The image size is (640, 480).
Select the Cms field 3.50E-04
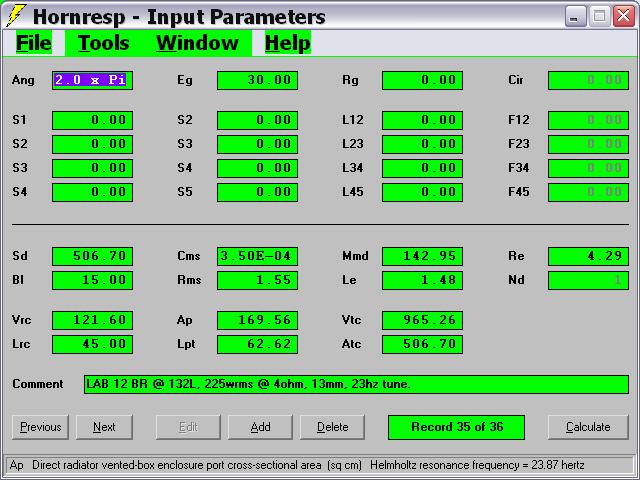(257, 256)
